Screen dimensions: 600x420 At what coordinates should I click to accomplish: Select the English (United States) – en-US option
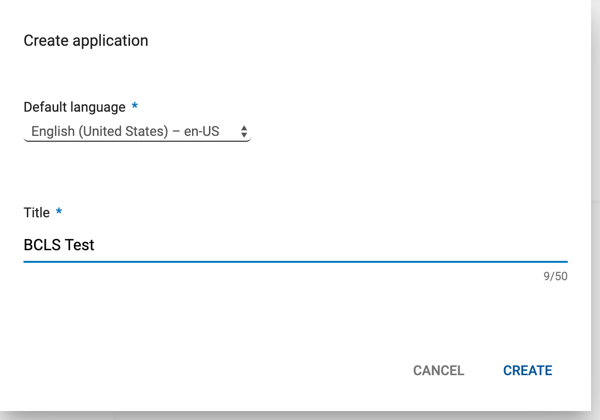[125, 131]
